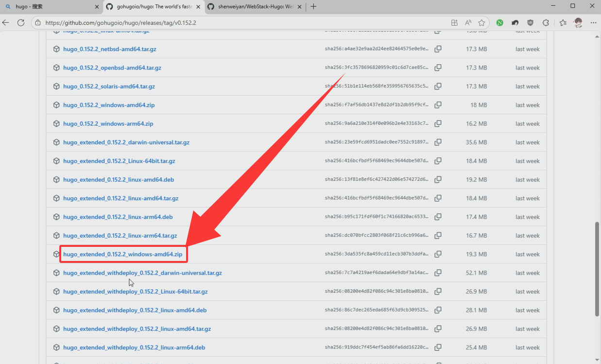Refresh the current page
601x364 pixels.
click(x=21, y=23)
